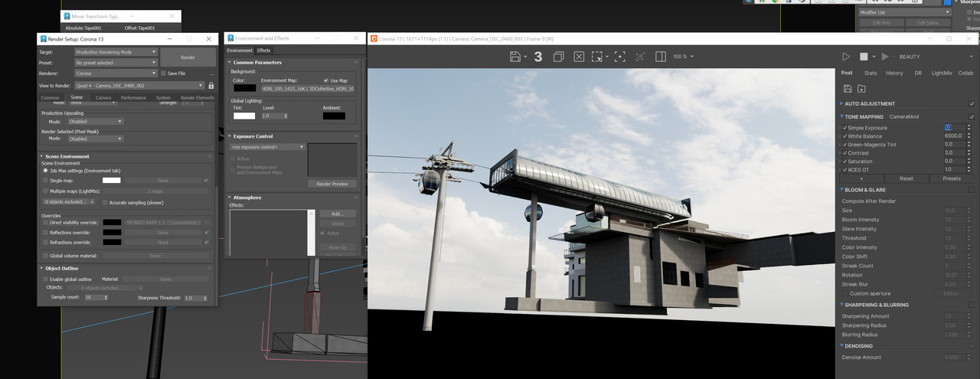This screenshot has width=980, height=379.
Task: Open the LightMix tab in frame buffer
Action: [942, 73]
